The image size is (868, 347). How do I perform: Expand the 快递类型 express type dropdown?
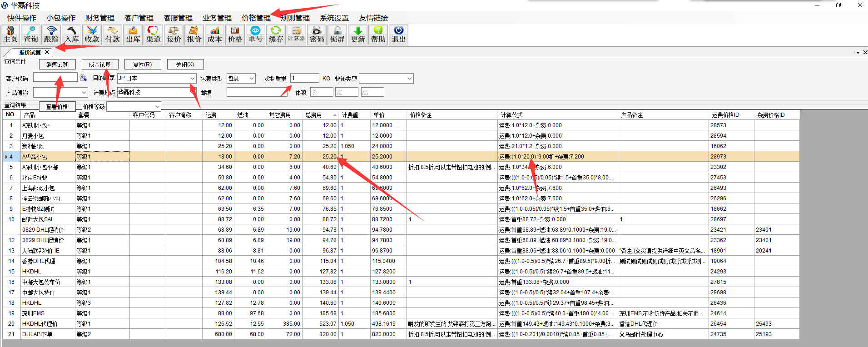point(409,79)
